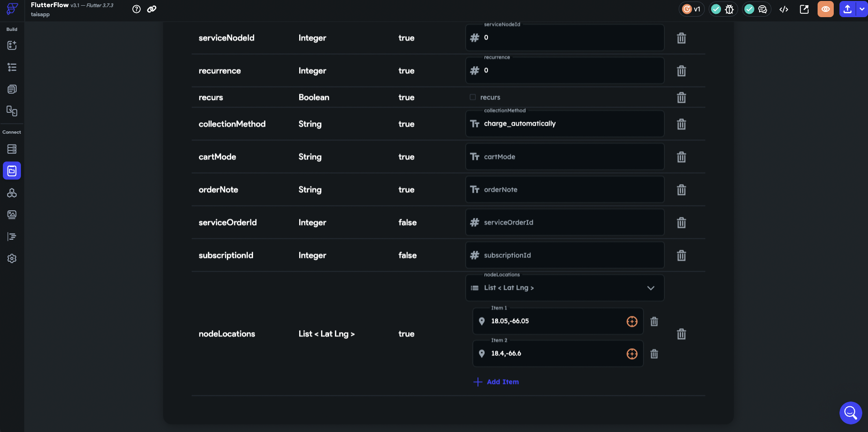Click the orderNote variable name
The image size is (868, 432).
coord(218,189)
